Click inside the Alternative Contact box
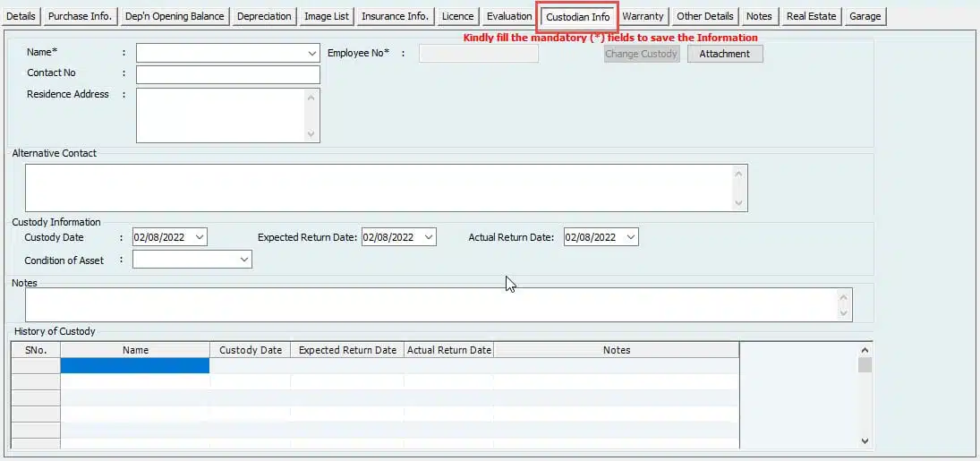The image size is (980, 461). coord(378,187)
